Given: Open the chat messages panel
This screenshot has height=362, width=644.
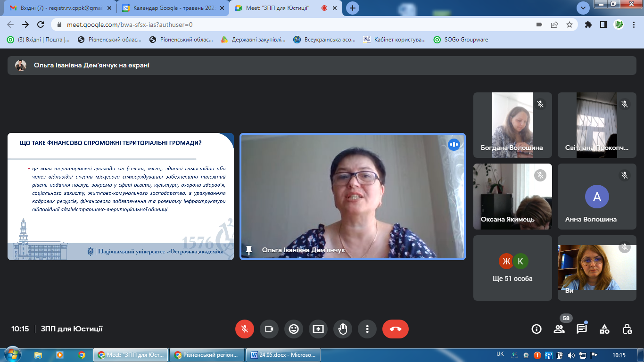Looking at the screenshot, I should 582,329.
